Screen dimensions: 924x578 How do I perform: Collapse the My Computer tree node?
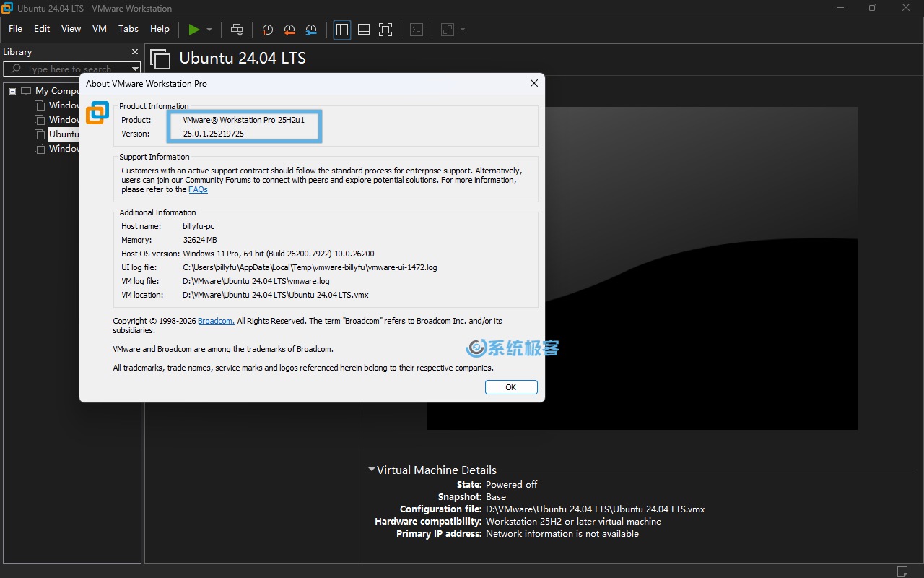12,90
